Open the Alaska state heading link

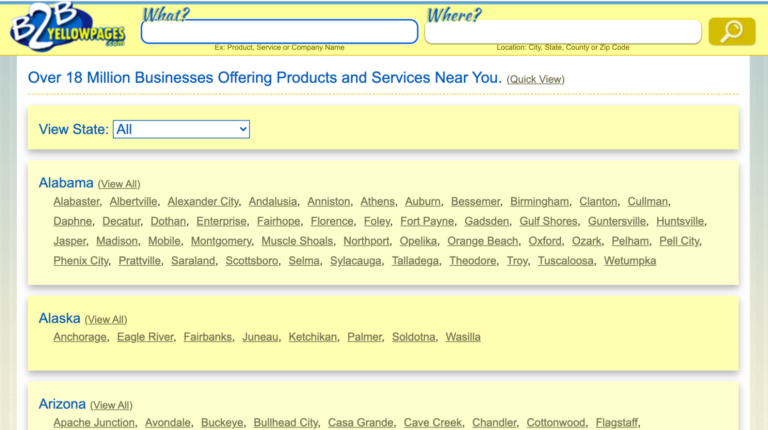click(59, 318)
